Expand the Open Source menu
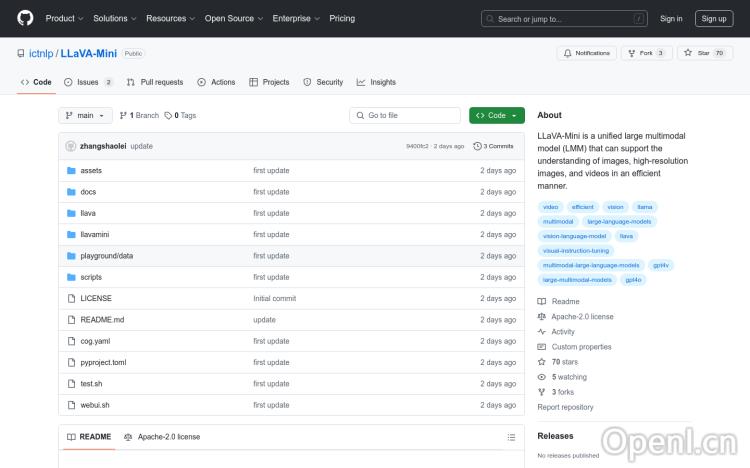This screenshot has height=468, width=750. click(234, 18)
